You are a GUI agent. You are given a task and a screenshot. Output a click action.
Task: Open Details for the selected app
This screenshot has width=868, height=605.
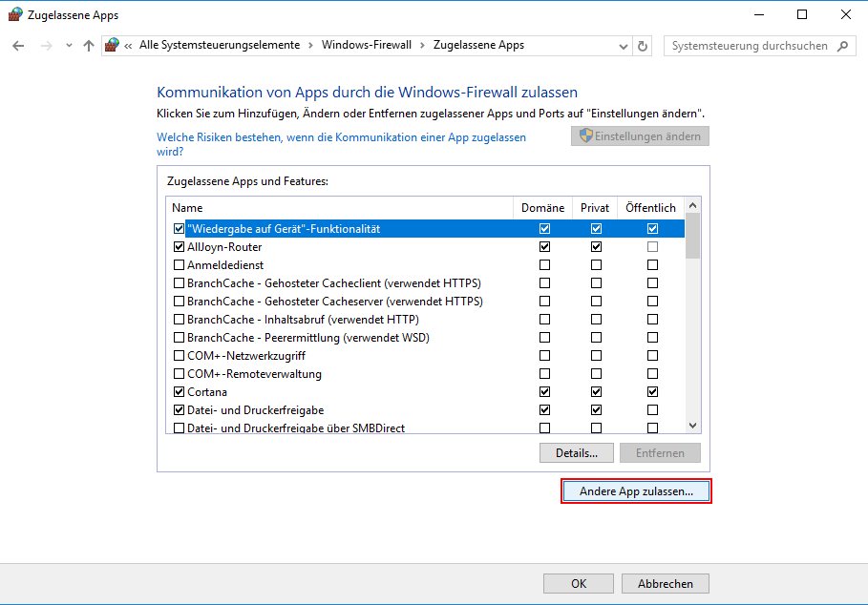576,453
